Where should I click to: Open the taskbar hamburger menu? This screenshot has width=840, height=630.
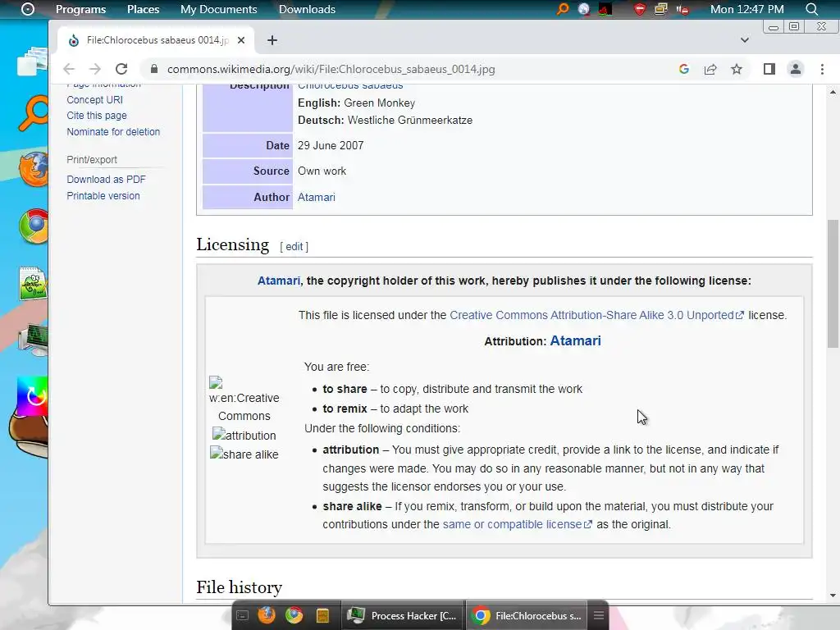tap(599, 615)
